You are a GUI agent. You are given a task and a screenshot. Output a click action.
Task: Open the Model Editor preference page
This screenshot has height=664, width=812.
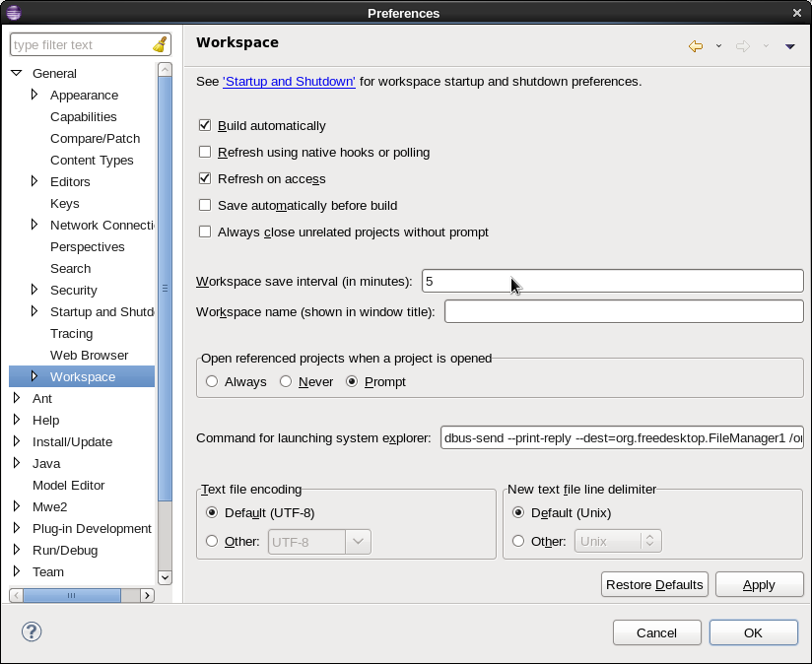coord(68,485)
